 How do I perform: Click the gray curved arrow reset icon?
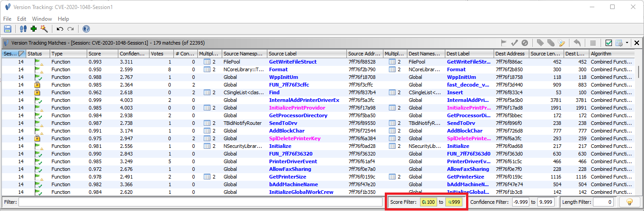(x=577, y=43)
